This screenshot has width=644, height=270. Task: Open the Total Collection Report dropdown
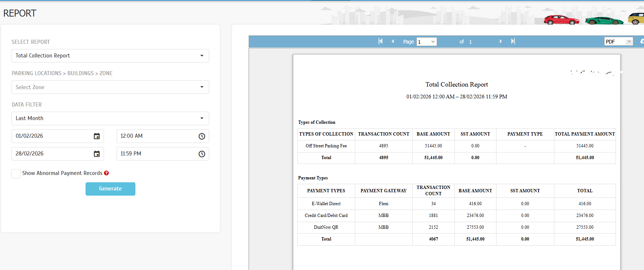[x=110, y=56]
